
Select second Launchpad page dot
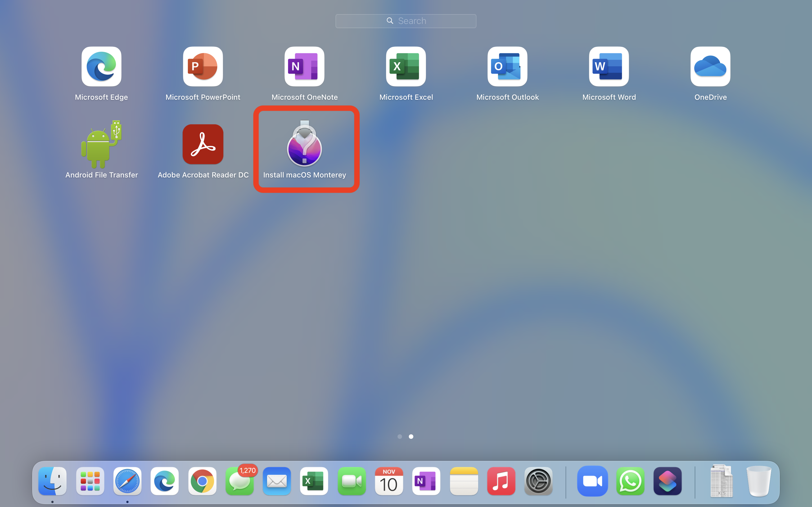pos(411,437)
